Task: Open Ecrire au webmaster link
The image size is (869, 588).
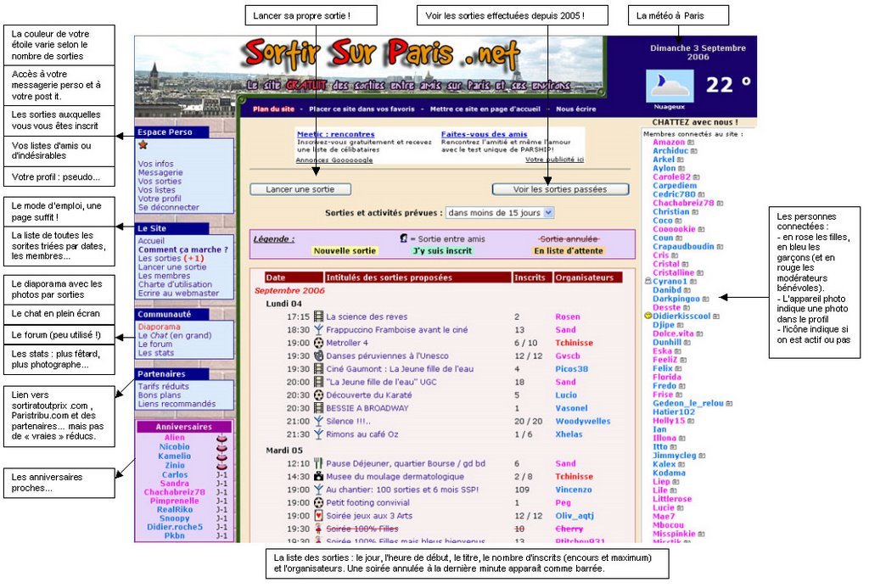Action: [178, 294]
